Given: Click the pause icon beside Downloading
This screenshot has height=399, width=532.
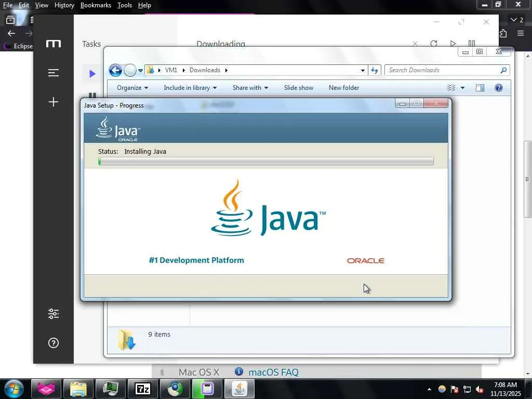Looking at the screenshot, I should 472,44.
